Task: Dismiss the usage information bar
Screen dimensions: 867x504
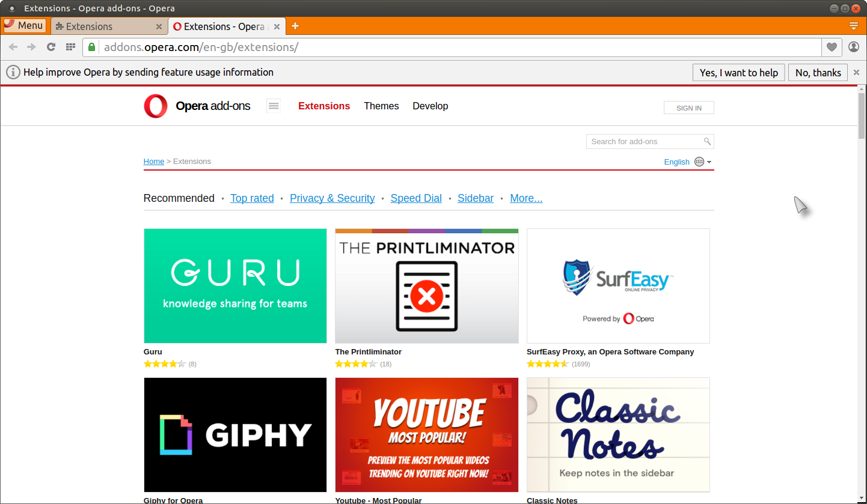Action: click(x=857, y=73)
